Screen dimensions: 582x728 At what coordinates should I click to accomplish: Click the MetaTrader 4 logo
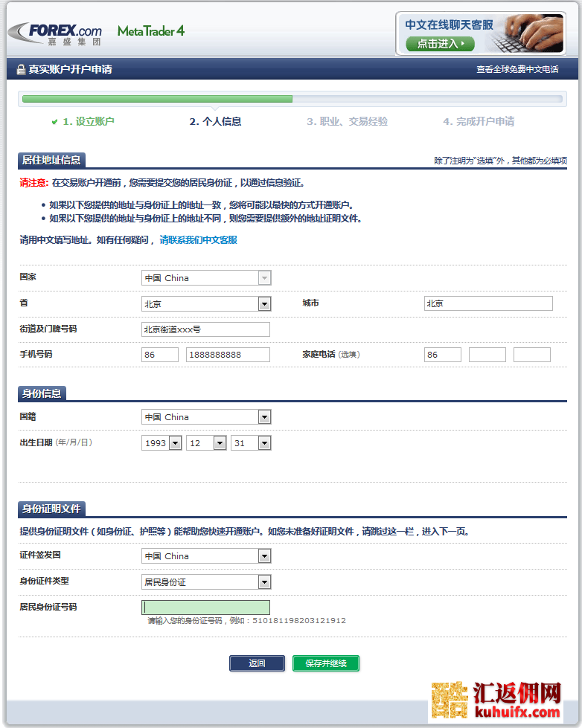[x=151, y=31]
